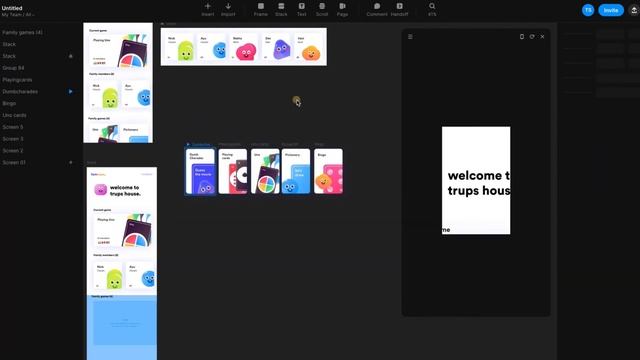Viewport: 640px width, 360px height.
Task: Select the Page tool
Action: [342, 9]
